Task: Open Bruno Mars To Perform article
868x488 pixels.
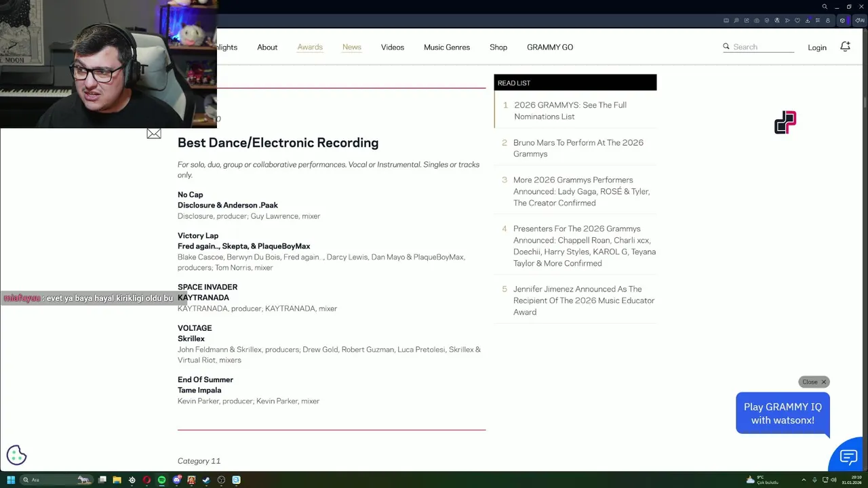Action: (578, 148)
